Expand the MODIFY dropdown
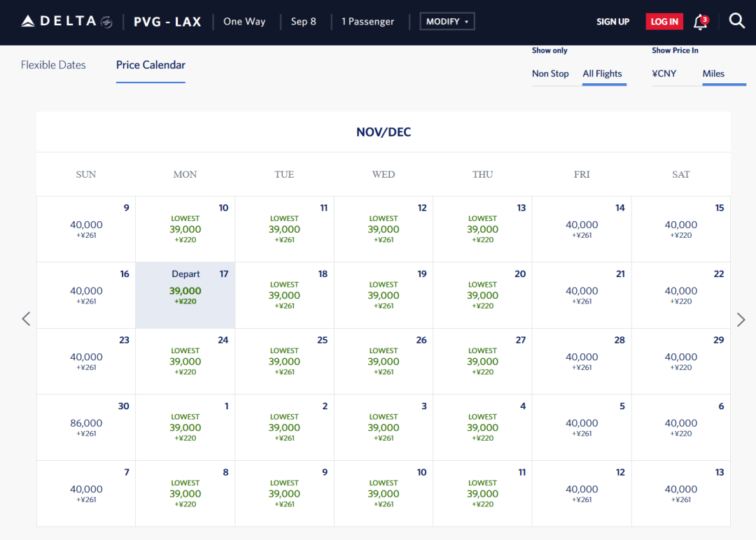Screen dimensions: 756x540 coord(447,22)
